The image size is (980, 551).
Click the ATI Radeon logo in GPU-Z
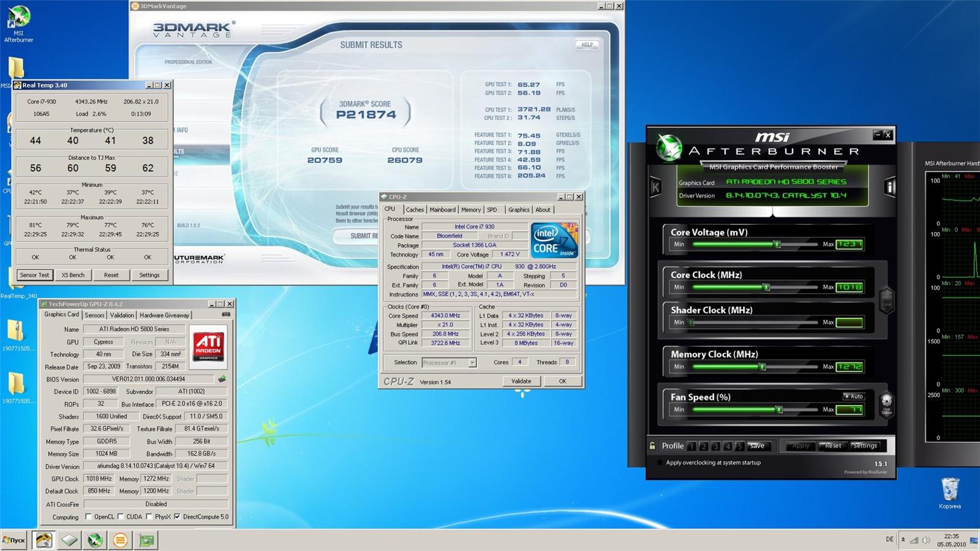[x=209, y=347]
